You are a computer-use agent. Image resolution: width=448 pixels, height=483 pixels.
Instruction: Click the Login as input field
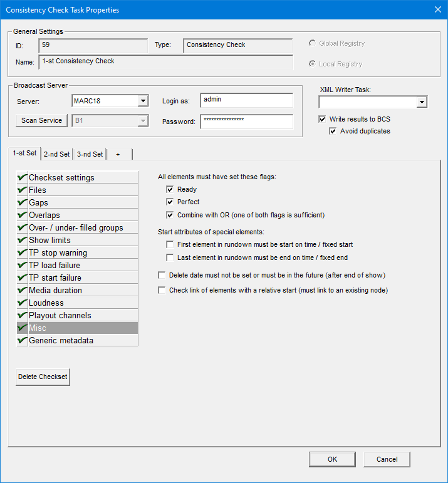(246, 100)
